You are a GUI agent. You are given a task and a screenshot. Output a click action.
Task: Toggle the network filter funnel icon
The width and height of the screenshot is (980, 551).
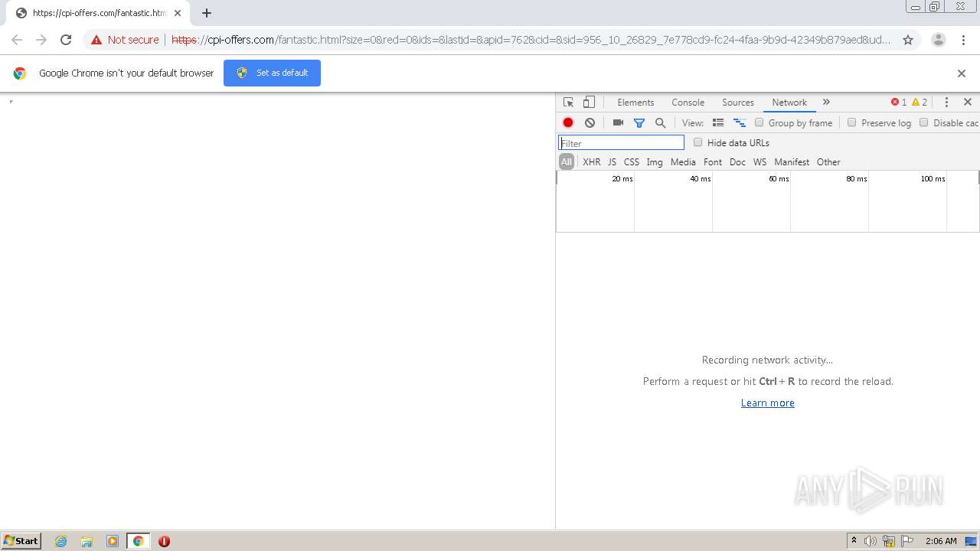pyautogui.click(x=639, y=122)
